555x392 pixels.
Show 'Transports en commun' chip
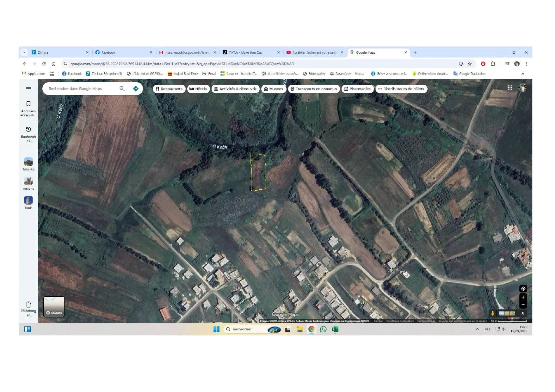pos(314,89)
